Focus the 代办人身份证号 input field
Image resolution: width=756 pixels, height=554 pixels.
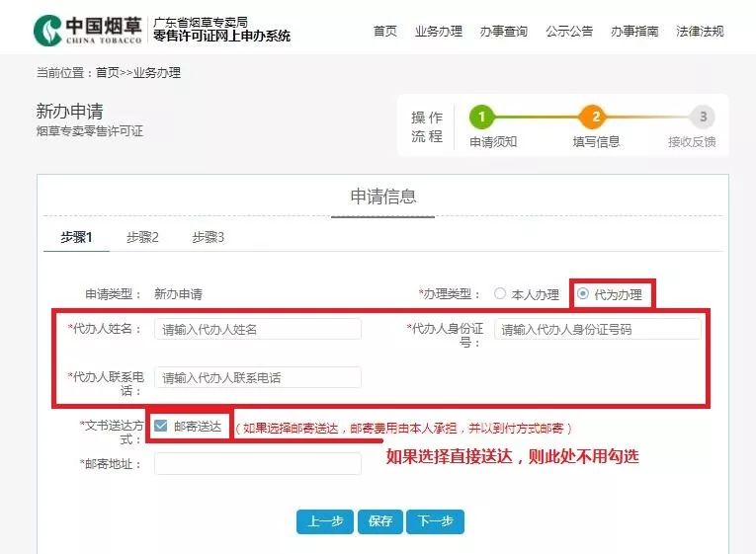pyautogui.click(x=597, y=329)
